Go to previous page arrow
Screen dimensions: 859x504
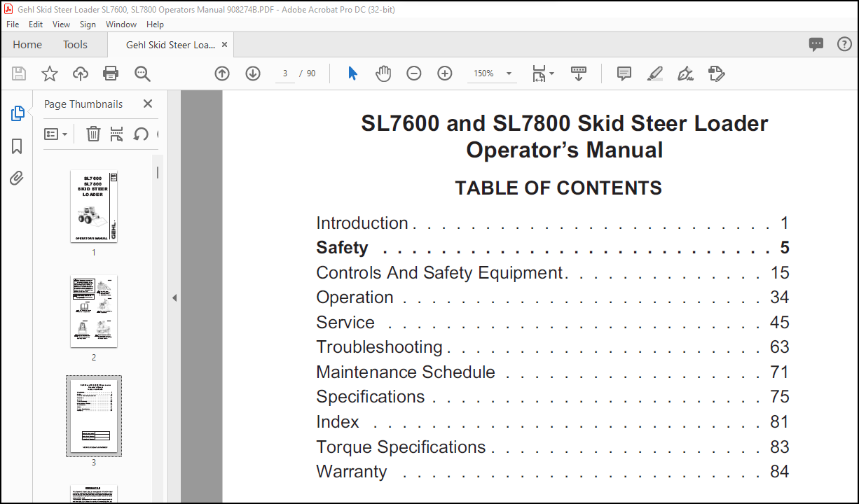[x=222, y=73]
